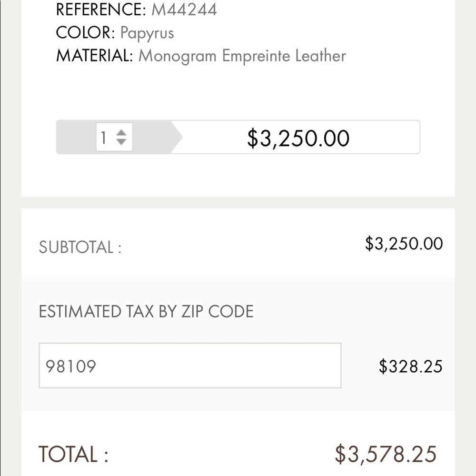Click the reference number M44244
The height and width of the screenshot is (476, 476).
click(x=184, y=10)
